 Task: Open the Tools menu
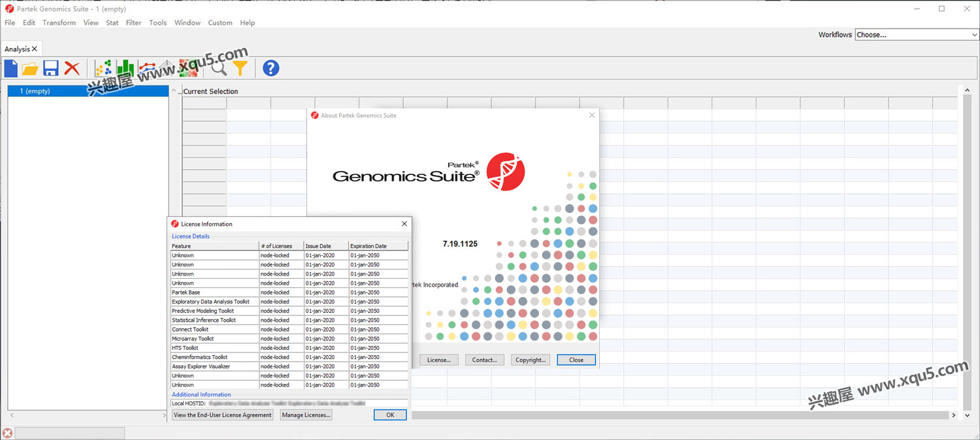click(x=158, y=22)
